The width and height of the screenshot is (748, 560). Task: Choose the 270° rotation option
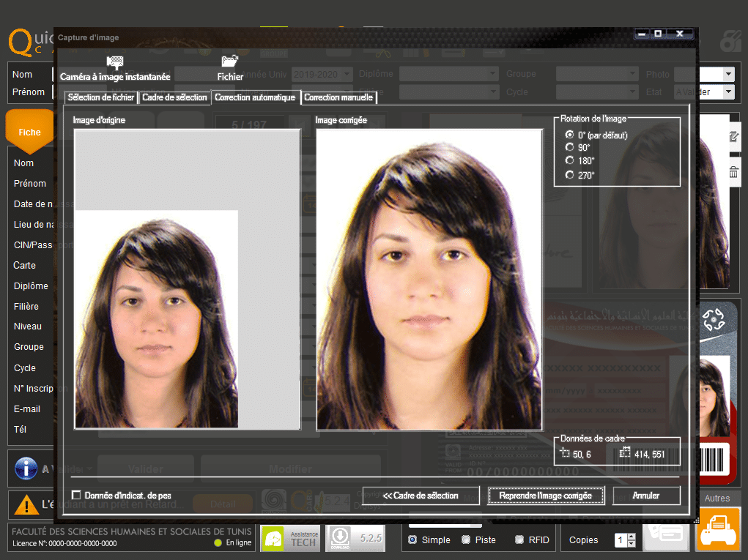(570, 175)
